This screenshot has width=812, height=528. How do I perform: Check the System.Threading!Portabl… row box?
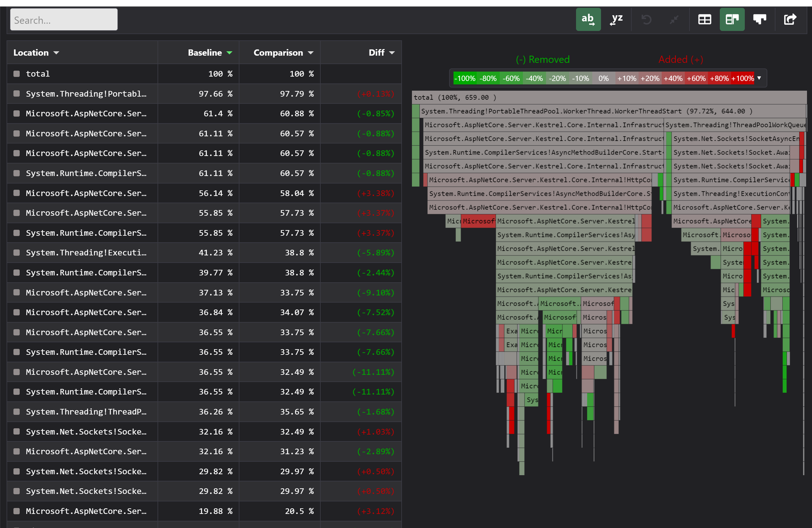(16, 93)
